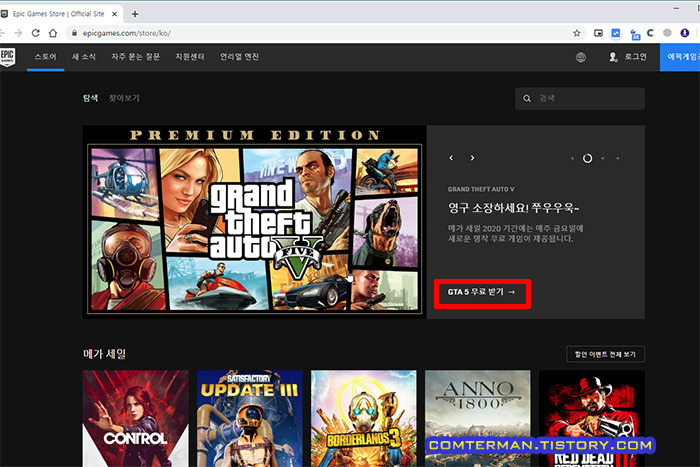This screenshot has height=467, width=700.
Task: Open the 언리얼 엔진 menu item
Action: [x=239, y=57]
